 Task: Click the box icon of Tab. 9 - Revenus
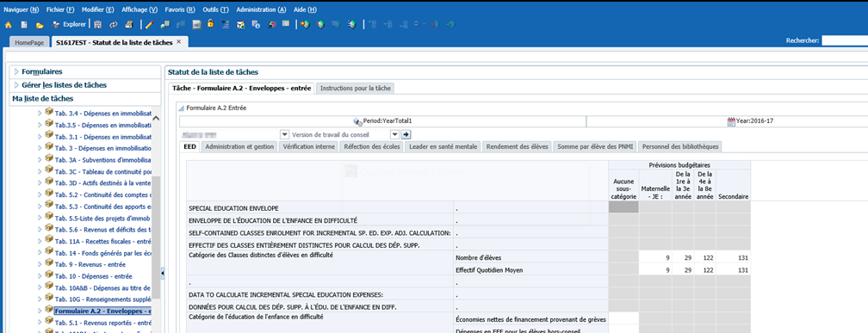click(49, 262)
